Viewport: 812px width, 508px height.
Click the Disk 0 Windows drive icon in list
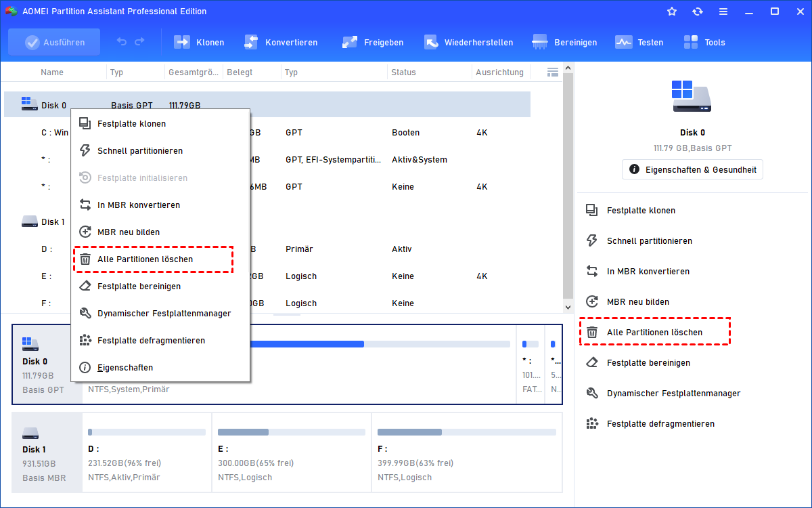tap(29, 104)
